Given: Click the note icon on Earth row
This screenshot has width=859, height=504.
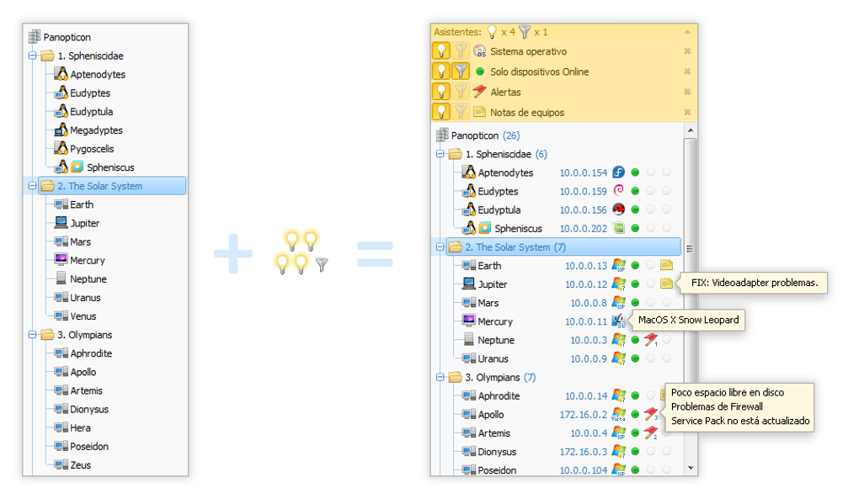Looking at the screenshot, I should pos(666,265).
